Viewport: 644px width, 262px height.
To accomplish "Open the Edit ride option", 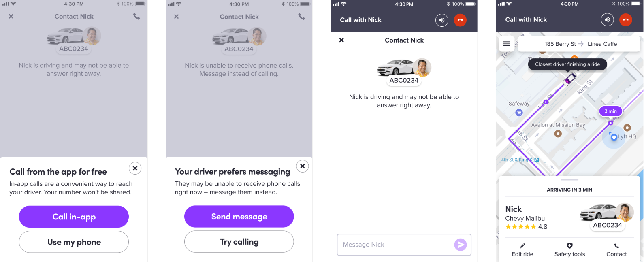I will tap(522, 250).
